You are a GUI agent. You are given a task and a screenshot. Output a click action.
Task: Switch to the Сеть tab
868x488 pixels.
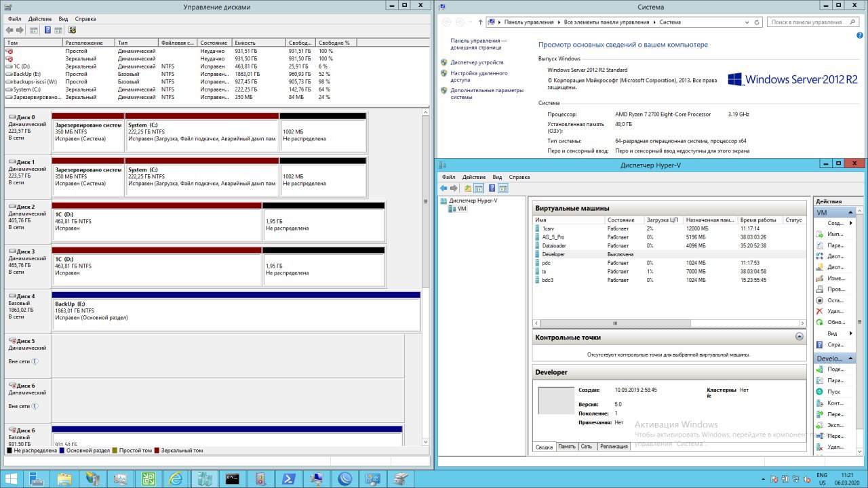point(586,447)
